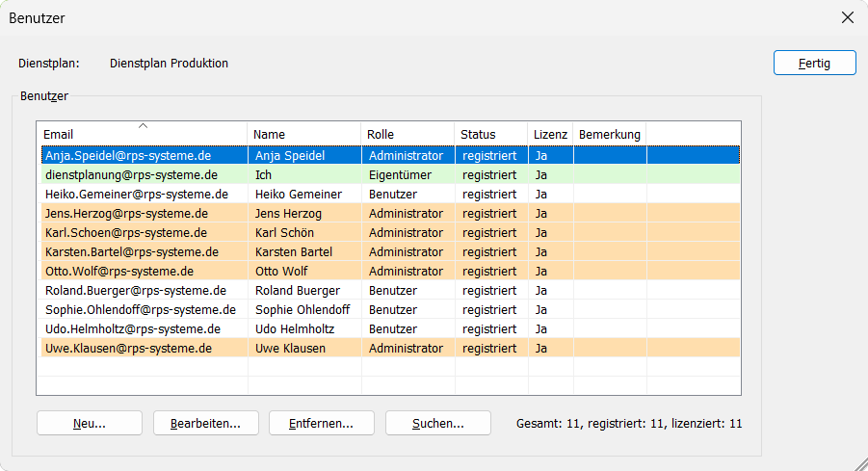
Task: Select Jens.Herzog@rps-systeme.de email
Action: pos(127,214)
